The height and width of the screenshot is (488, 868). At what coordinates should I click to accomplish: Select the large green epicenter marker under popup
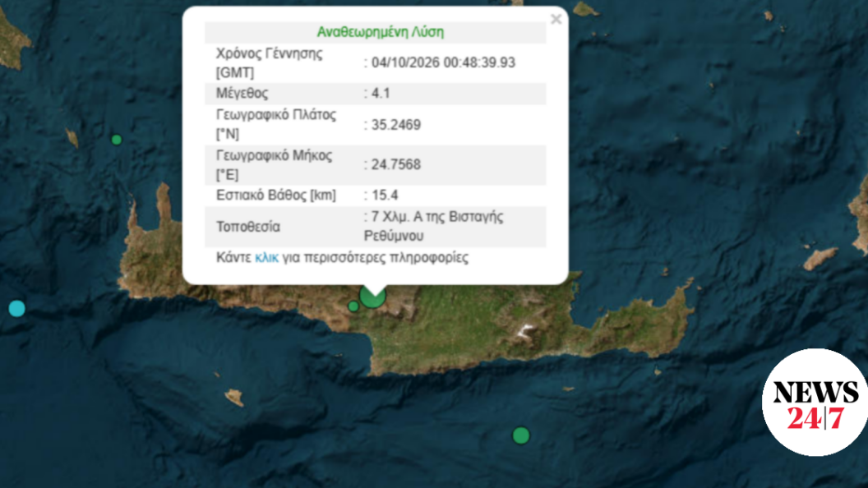coord(372,296)
